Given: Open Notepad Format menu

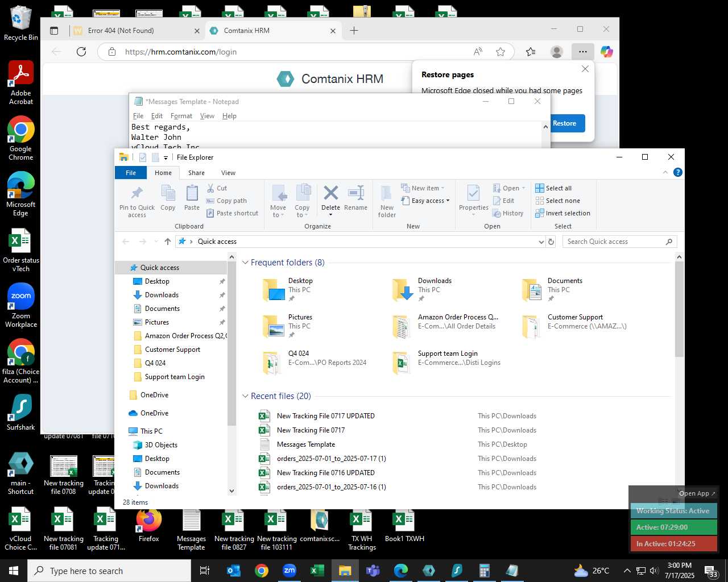Looking at the screenshot, I should (x=181, y=116).
